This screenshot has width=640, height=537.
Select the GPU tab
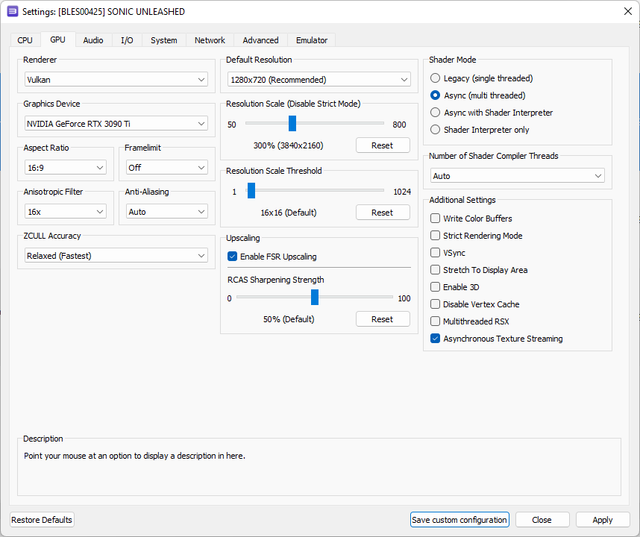click(58, 40)
